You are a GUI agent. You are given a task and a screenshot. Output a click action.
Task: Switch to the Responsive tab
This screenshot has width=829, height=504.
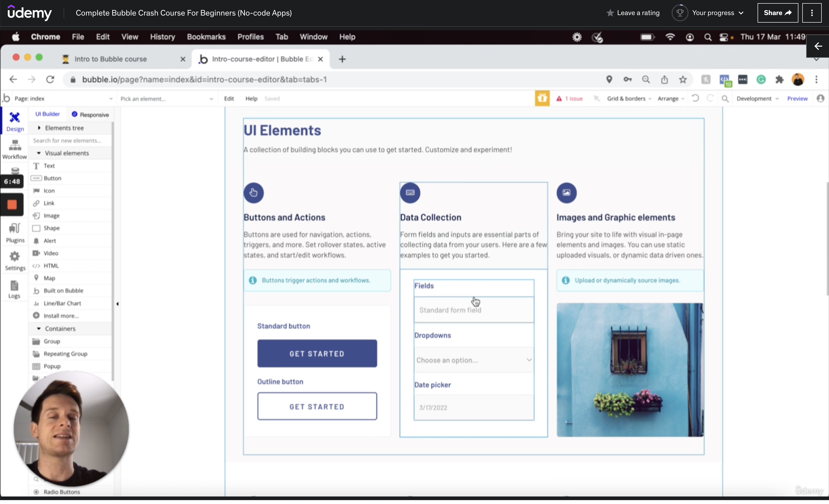coord(90,115)
